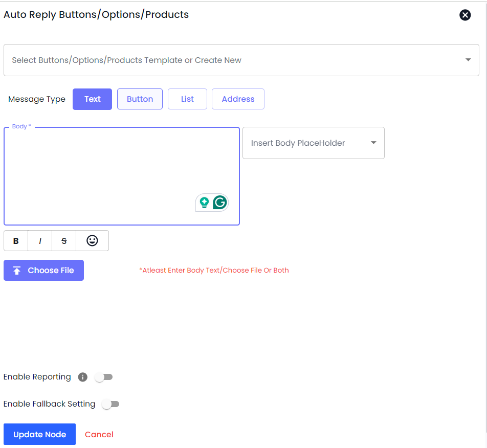Enable the Fallback Setting switch
The height and width of the screenshot is (448, 487).
tap(110, 404)
